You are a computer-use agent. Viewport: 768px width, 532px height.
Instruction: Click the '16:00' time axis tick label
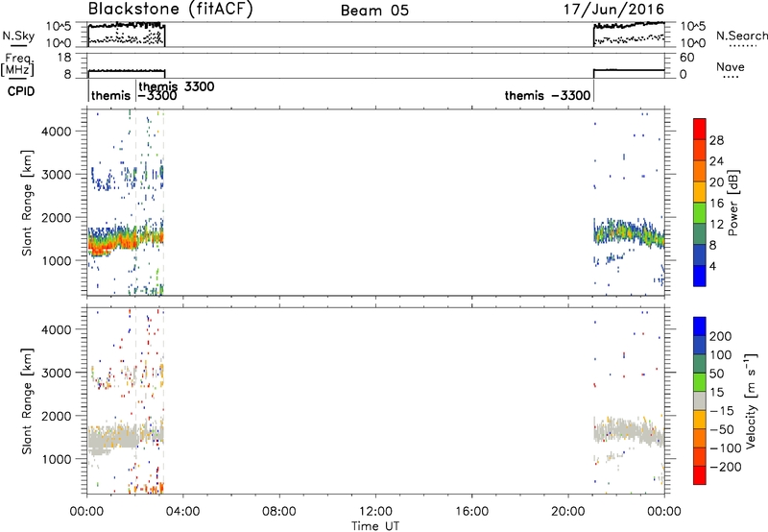point(471,512)
